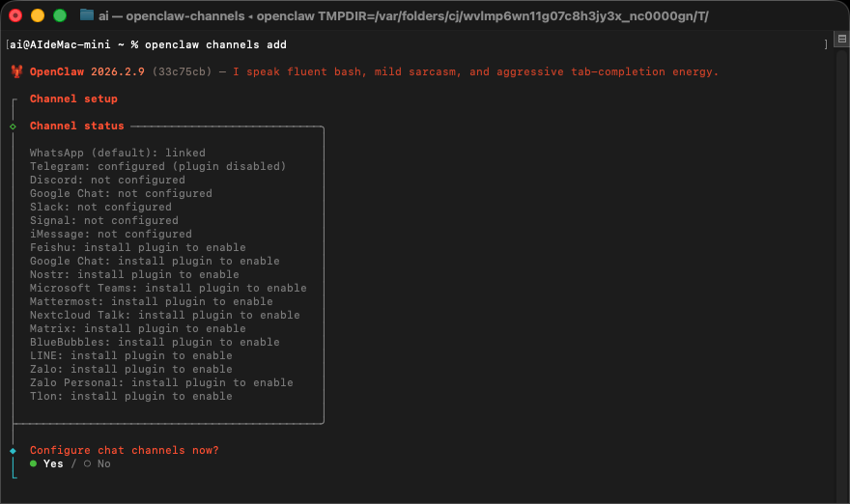850x504 pixels.
Task: Click the OpenClaw lobster emoji icon
Action: 16,71
